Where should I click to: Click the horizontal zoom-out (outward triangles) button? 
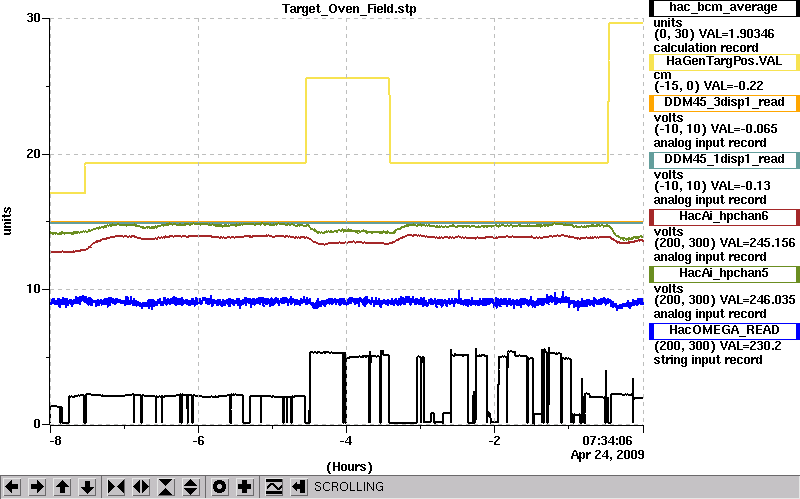[141, 487]
